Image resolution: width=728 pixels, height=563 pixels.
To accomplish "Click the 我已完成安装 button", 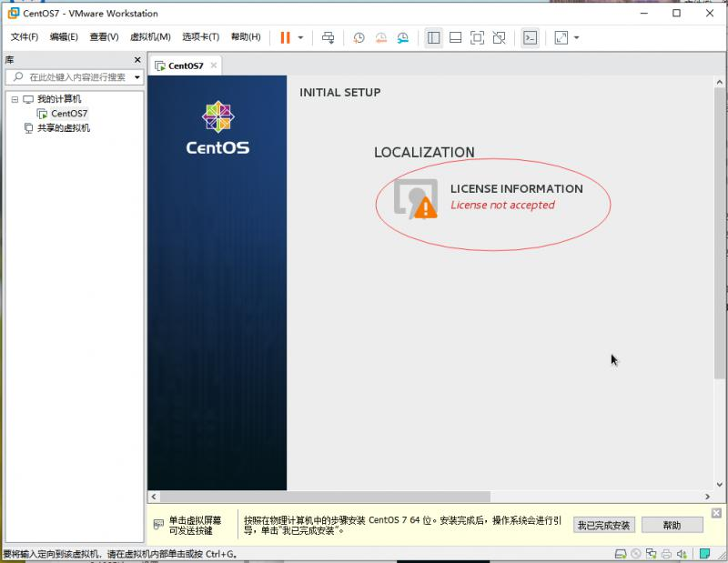I will click(605, 525).
